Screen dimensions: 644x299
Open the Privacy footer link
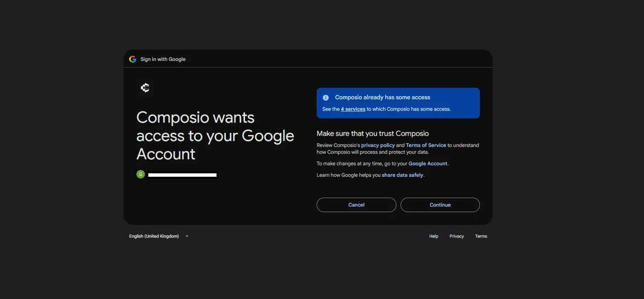[456, 236]
